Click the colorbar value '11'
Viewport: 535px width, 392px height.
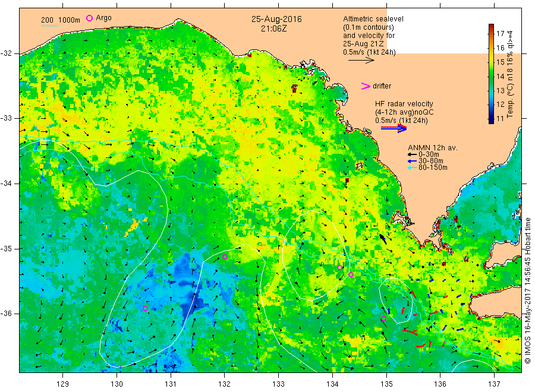[500, 119]
